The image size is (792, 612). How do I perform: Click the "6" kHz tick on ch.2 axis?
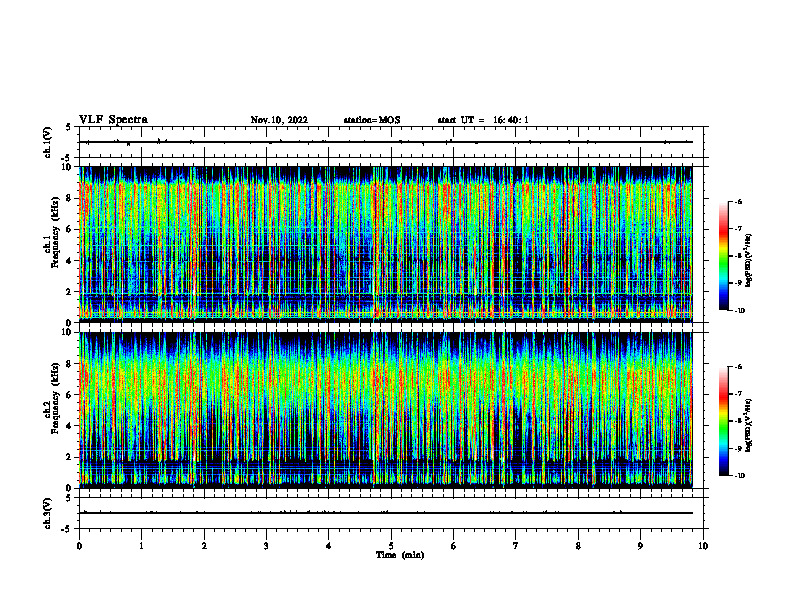(x=70, y=395)
